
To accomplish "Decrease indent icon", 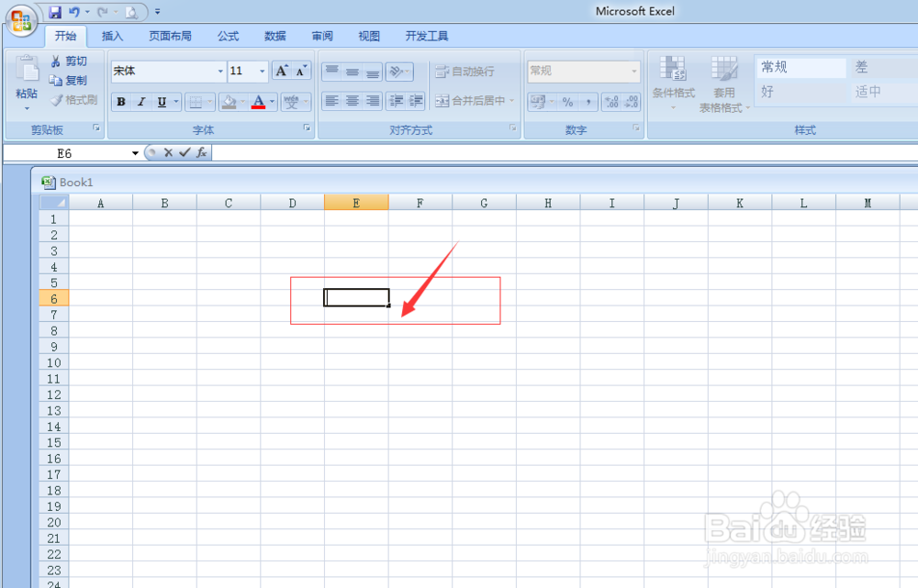I will (x=397, y=101).
